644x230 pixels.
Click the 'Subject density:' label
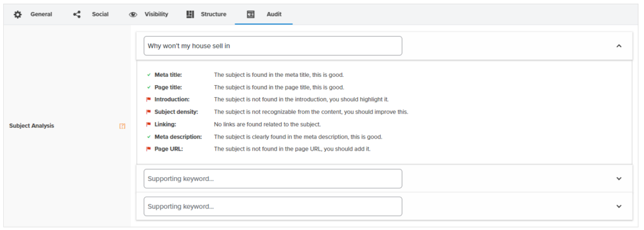click(176, 112)
